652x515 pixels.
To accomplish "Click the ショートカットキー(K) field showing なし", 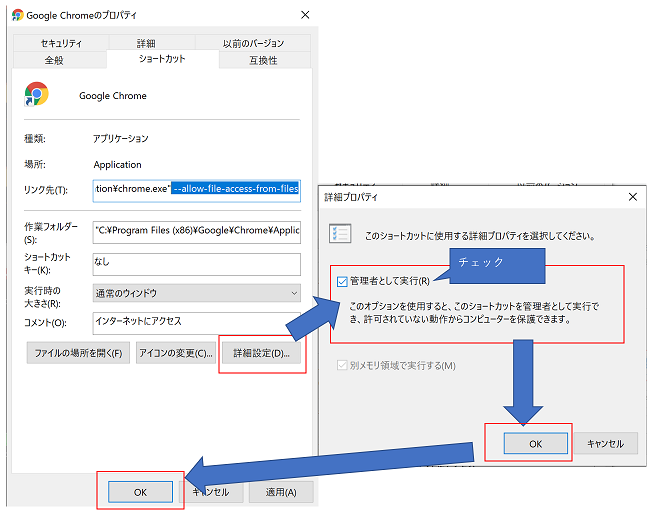I will click(196, 264).
